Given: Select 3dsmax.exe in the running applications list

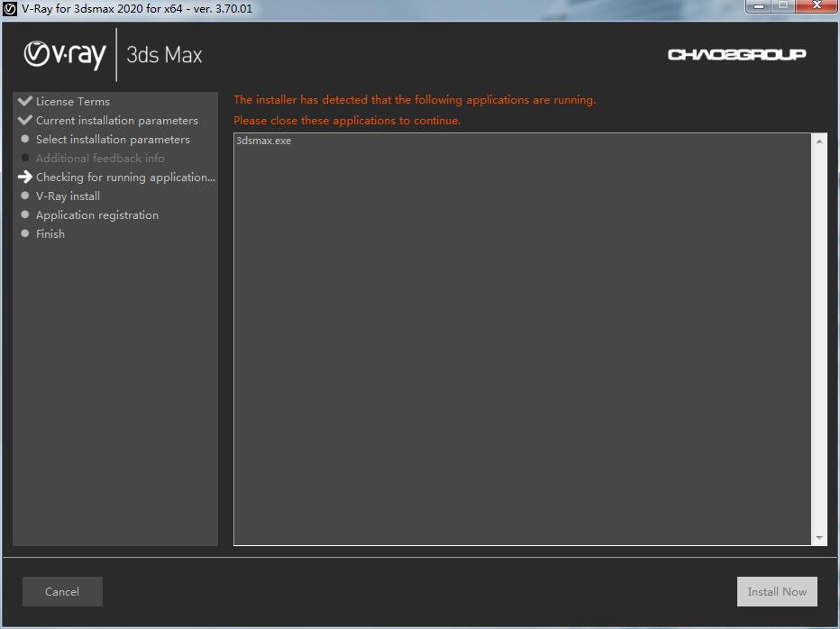Looking at the screenshot, I should pos(263,141).
